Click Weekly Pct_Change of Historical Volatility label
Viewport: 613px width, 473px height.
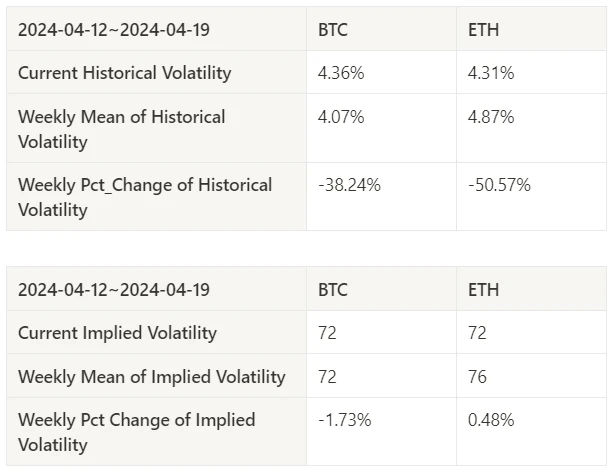(144, 197)
